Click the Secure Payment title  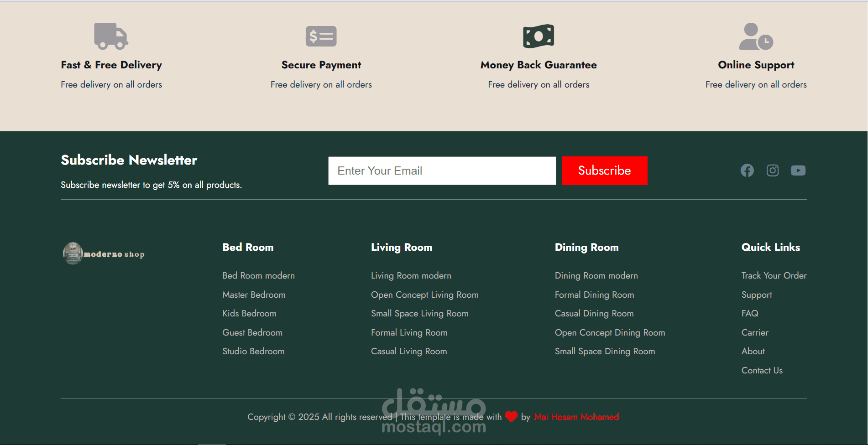(x=321, y=65)
